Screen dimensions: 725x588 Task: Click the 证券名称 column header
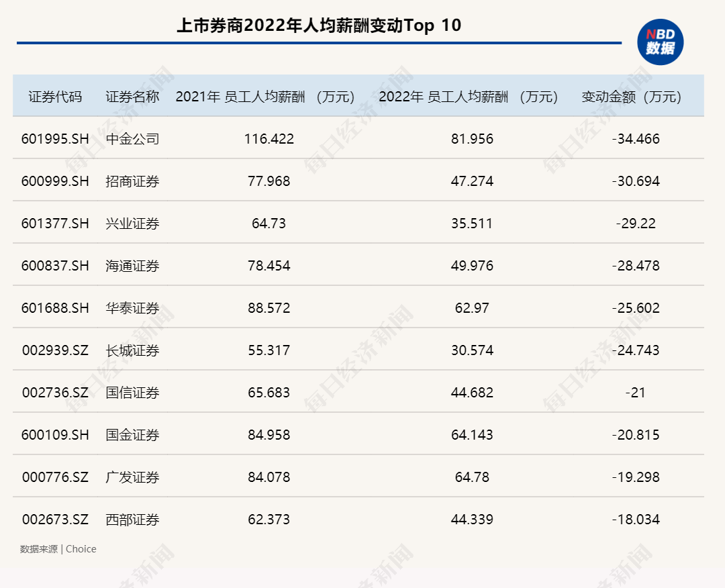pos(132,97)
